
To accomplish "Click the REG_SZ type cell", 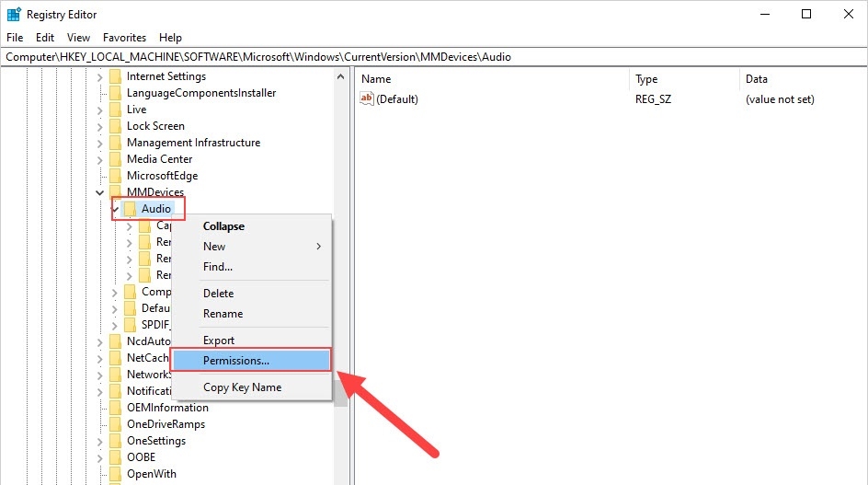I will coord(653,99).
